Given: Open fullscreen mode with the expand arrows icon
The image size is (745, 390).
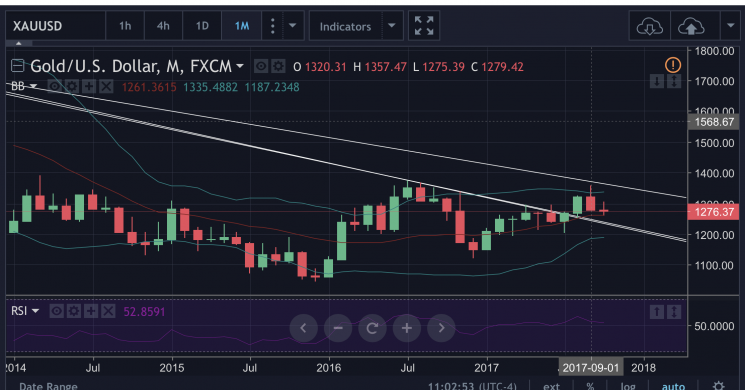Looking at the screenshot, I should pos(423,26).
